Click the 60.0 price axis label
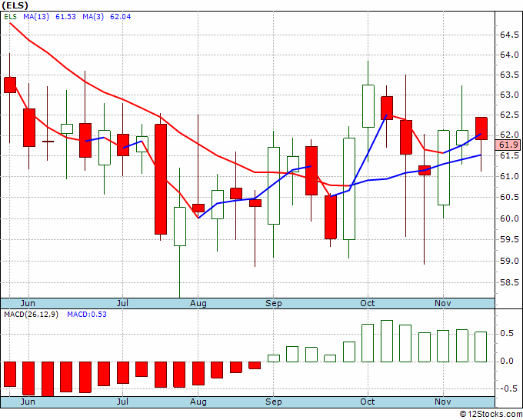The image size is (523, 420). [509, 218]
